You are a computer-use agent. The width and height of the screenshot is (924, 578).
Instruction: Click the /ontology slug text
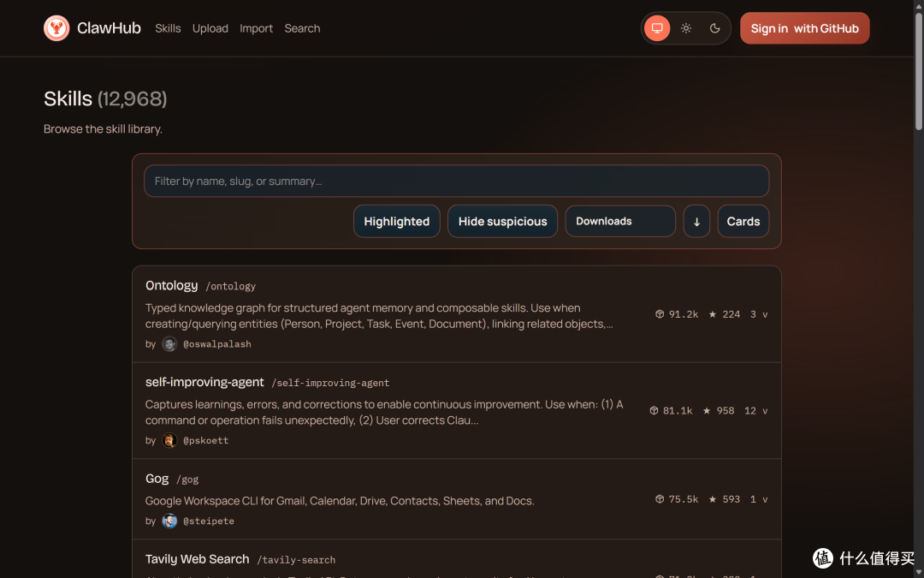point(230,287)
